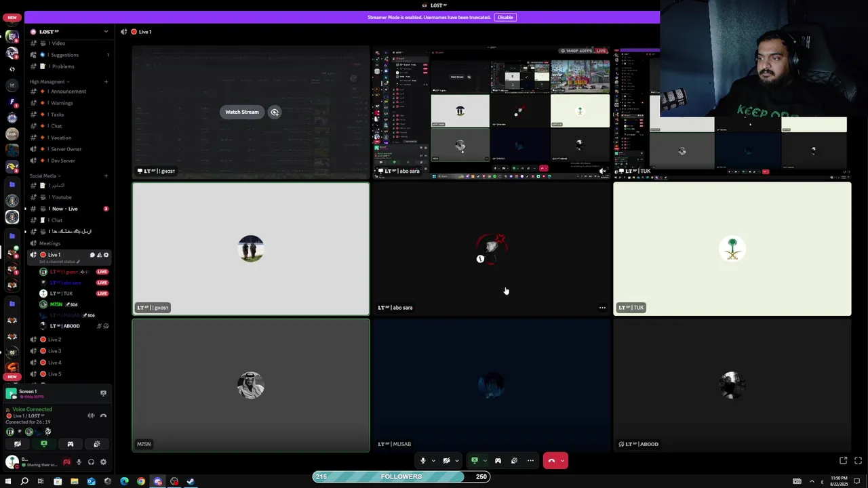Launch activities controller icon in the call bar
The image size is (868, 488).
[x=498, y=461]
